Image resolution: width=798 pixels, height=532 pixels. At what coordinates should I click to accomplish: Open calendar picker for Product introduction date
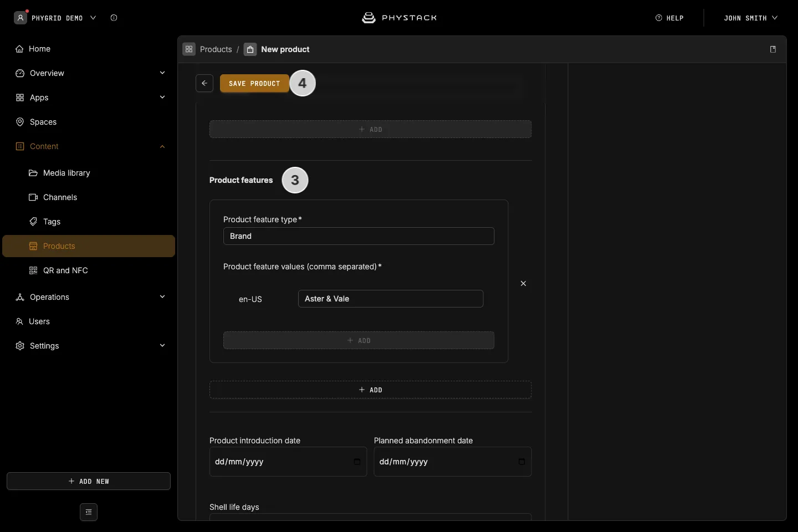[357, 462]
